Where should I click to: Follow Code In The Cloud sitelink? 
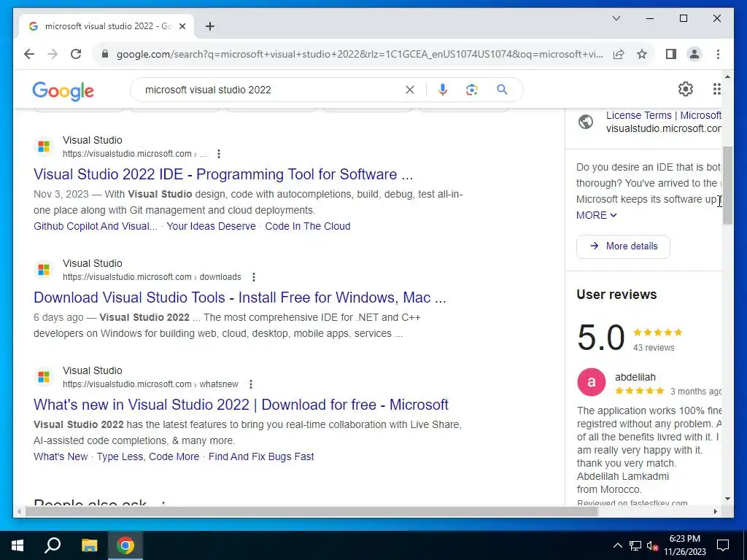click(x=308, y=226)
